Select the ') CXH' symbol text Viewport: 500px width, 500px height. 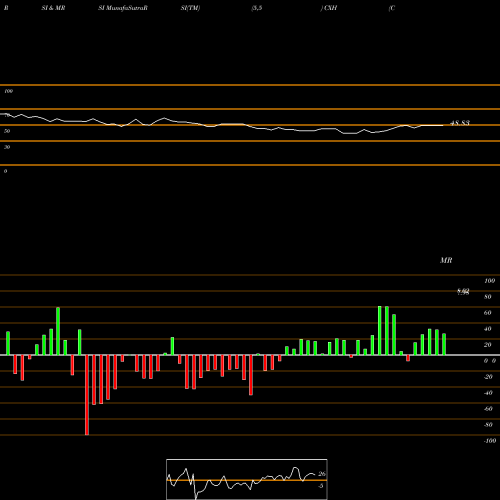[x=329, y=8]
